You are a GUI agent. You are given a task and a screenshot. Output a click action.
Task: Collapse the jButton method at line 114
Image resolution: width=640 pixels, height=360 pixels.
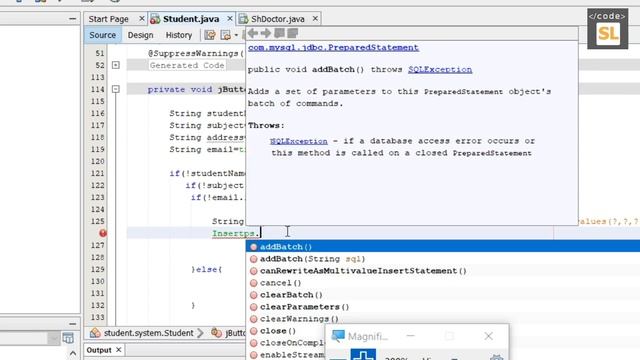point(116,89)
